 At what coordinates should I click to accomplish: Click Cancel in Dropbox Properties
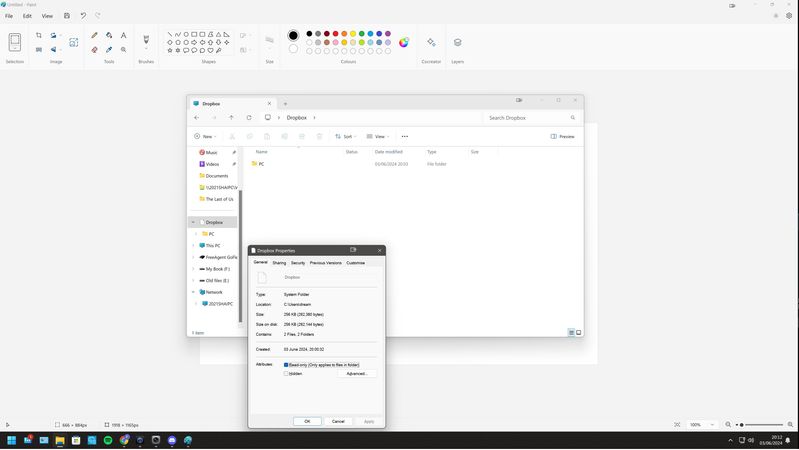pos(338,421)
